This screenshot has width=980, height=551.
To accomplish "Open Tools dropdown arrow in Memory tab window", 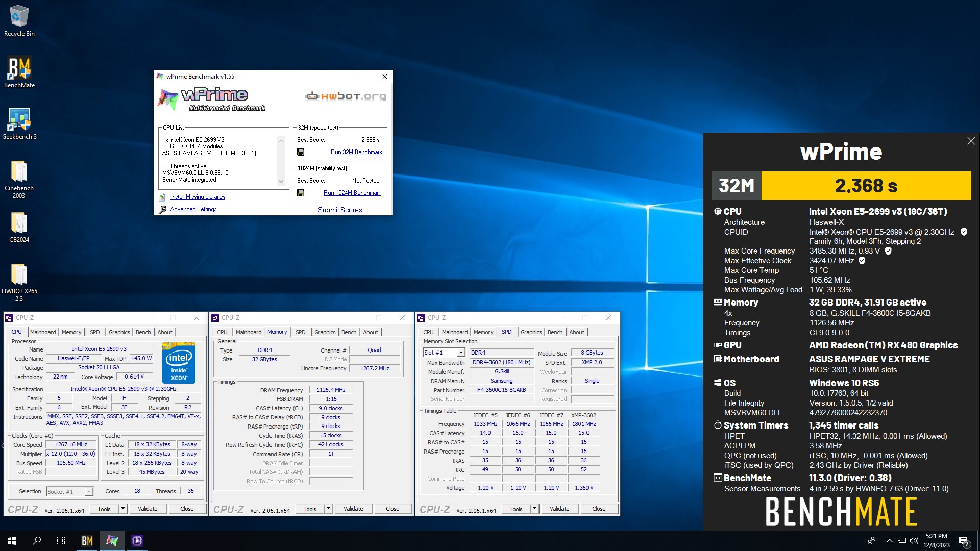I will tap(328, 509).
